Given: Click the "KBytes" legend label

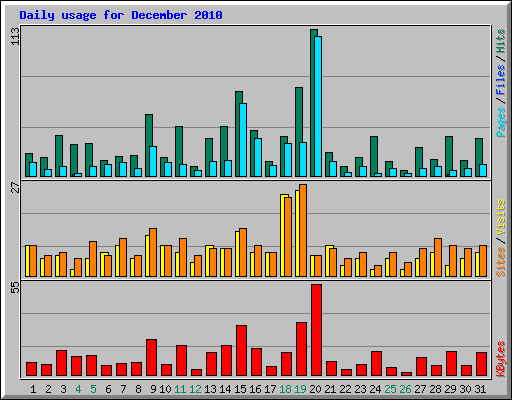Looking at the screenshot, I should [500, 359].
